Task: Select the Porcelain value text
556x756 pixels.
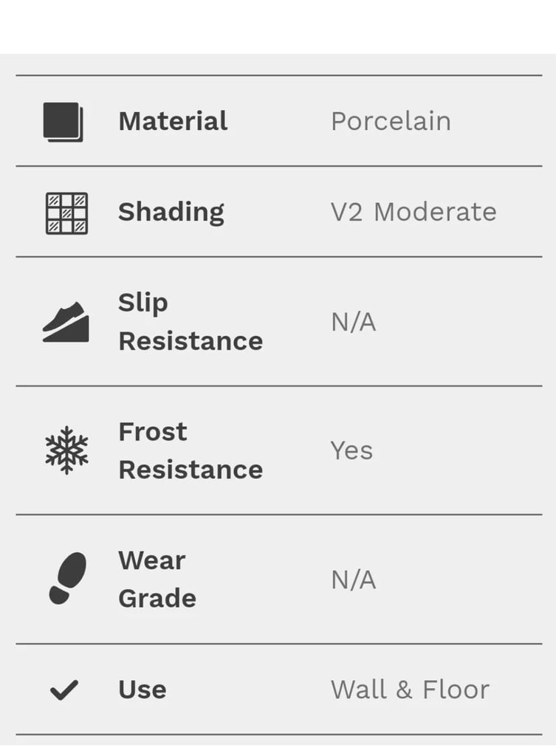Action: coord(391,121)
